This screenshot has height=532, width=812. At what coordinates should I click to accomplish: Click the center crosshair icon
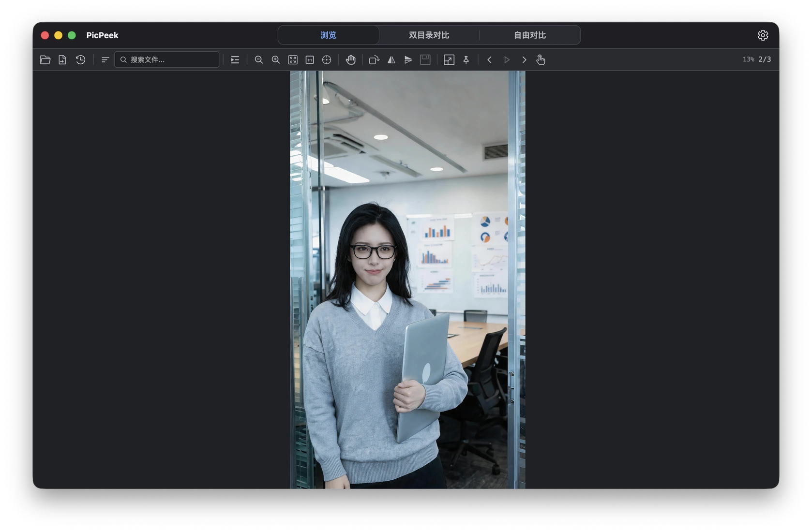[327, 59]
